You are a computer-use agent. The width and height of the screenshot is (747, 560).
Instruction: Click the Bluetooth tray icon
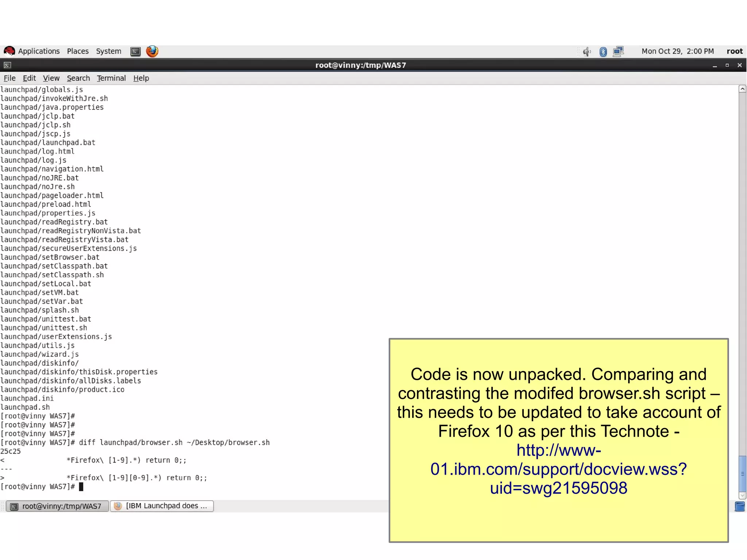pyautogui.click(x=603, y=51)
